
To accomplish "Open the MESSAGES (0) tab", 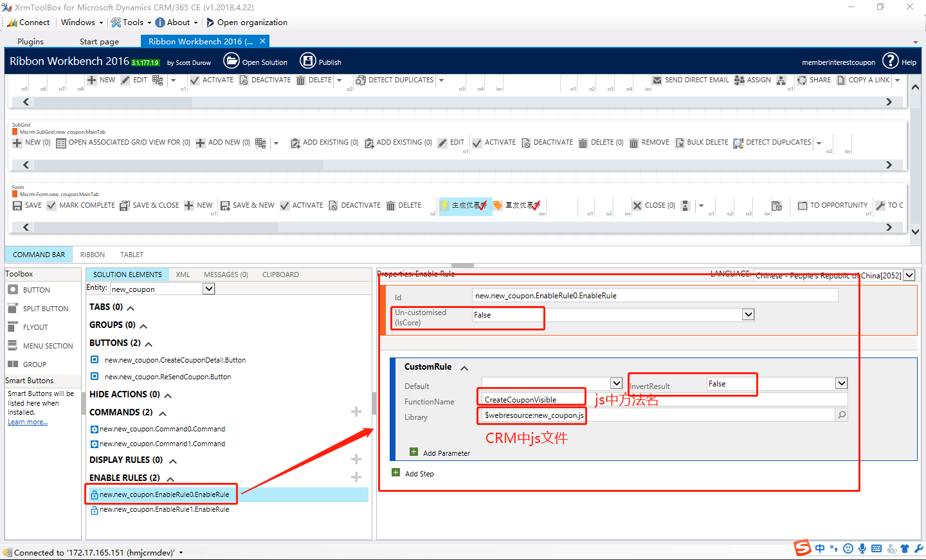I will [x=226, y=275].
